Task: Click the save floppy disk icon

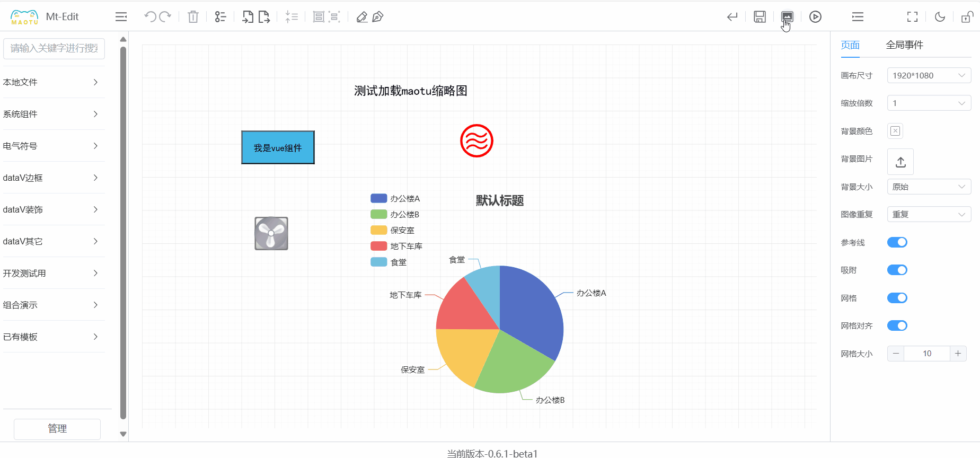Action: [x=760, y=17]
